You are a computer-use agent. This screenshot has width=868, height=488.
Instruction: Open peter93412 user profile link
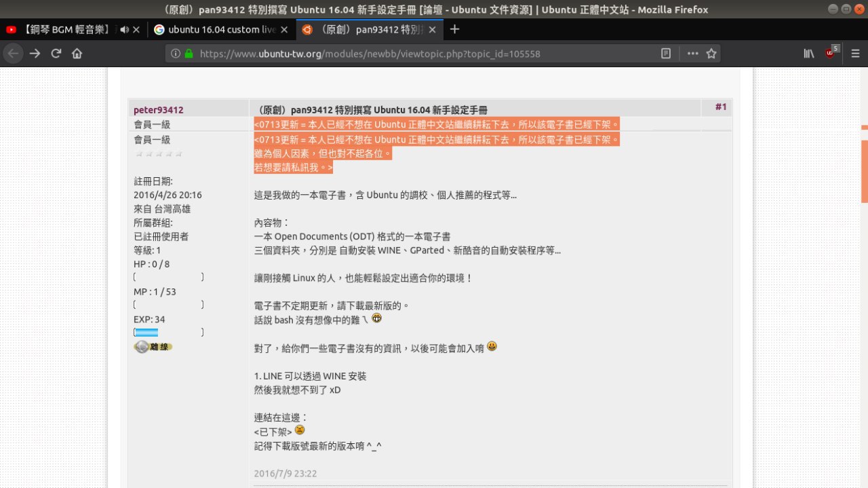(x=158, y=110)
